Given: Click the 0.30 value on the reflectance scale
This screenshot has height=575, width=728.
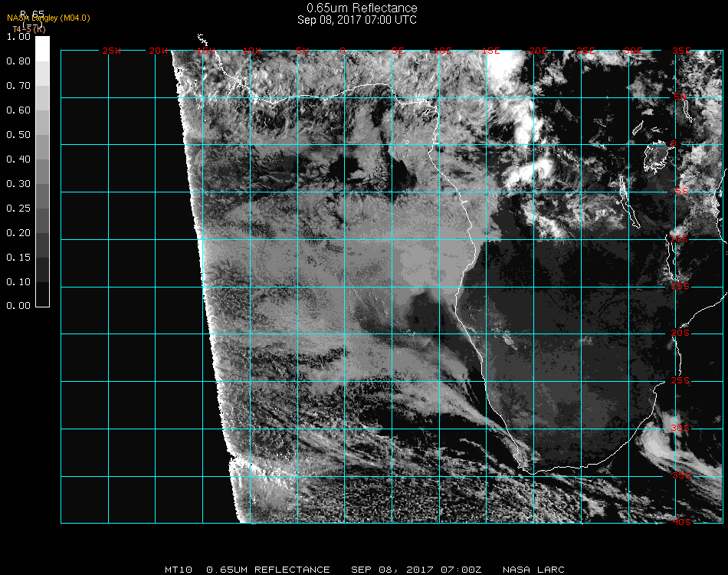Looking at the screenshot, I should [18, 185].
